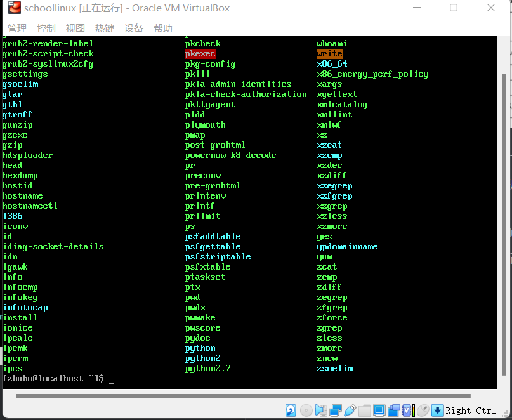Image resolution: width=512 pixels, height=420 pixels.
Task: Click the ipcs entry
Action: click(13, 369)
